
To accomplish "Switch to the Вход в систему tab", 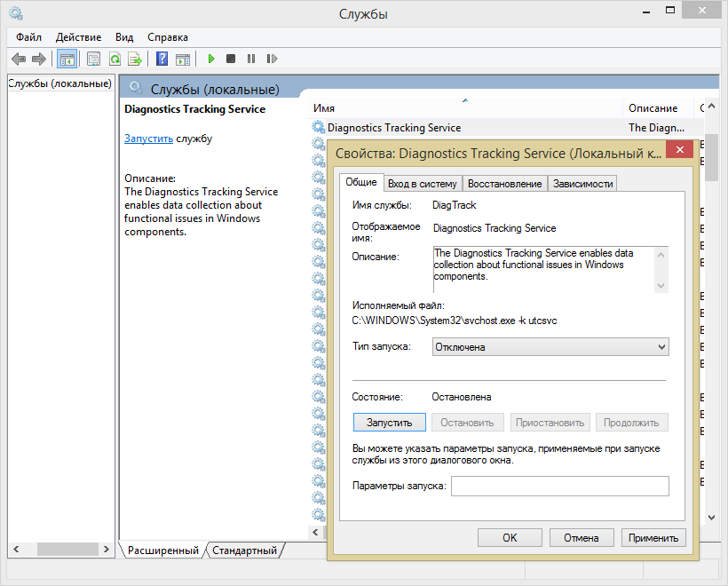I will click(x=423, y=184).
